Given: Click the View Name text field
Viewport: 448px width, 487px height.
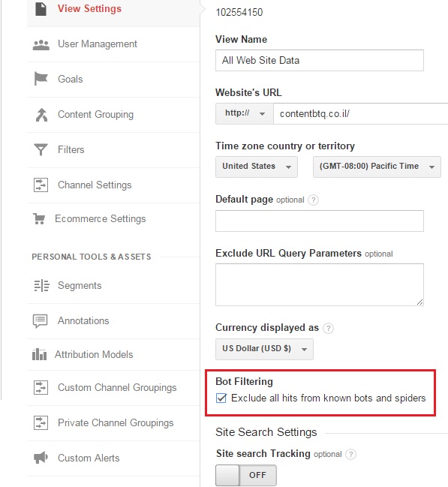Looking at the screenshot, I should (320, 60).
